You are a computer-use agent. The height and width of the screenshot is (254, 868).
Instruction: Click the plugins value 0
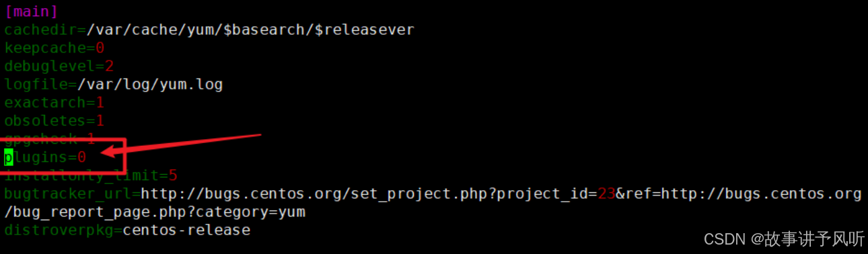pyautogui.click(x=81, y=158)
